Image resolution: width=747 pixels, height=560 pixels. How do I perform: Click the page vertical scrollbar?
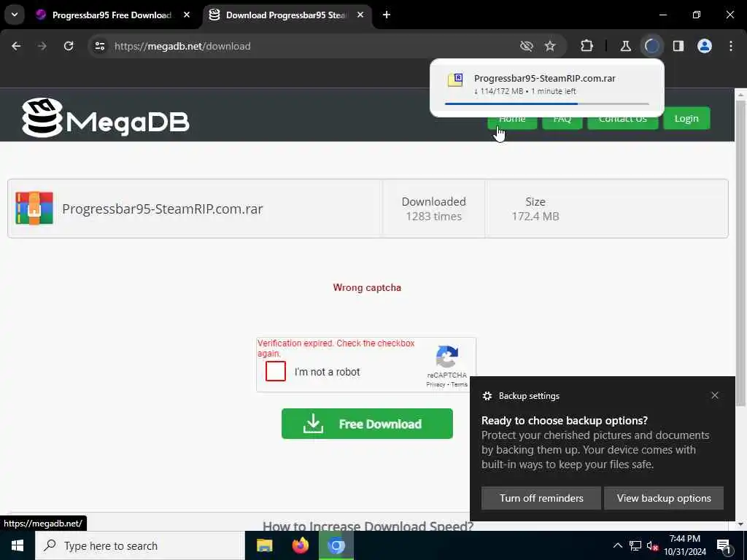[741, 252]
